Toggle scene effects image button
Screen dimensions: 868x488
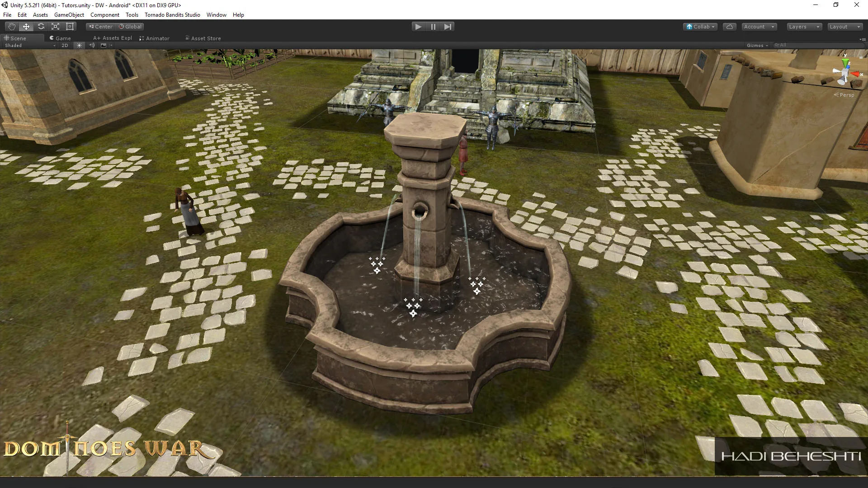(x=104, y=45)
